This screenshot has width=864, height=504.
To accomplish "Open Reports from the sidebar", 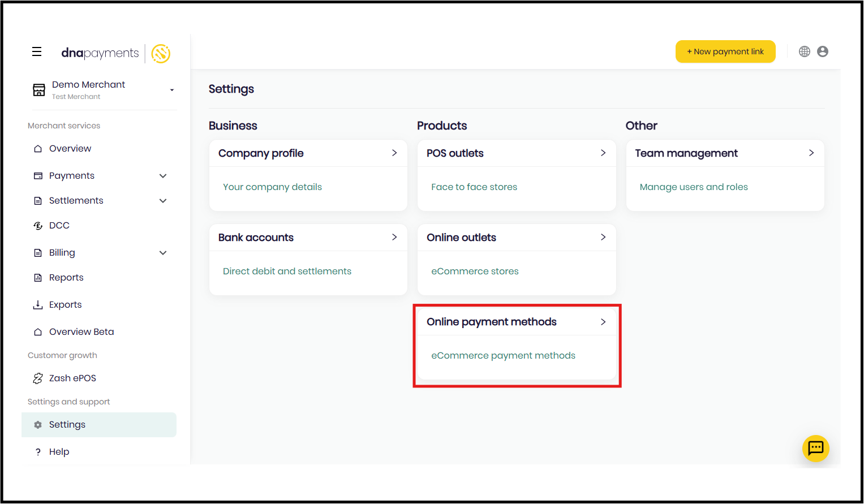I will coord(66,278).
